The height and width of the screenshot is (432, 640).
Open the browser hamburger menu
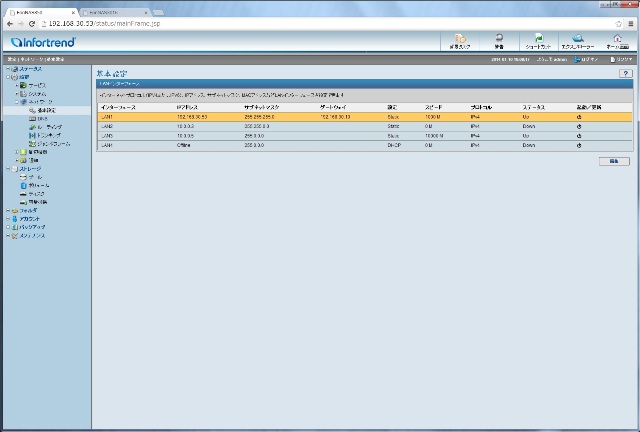[x=629, y=21]
